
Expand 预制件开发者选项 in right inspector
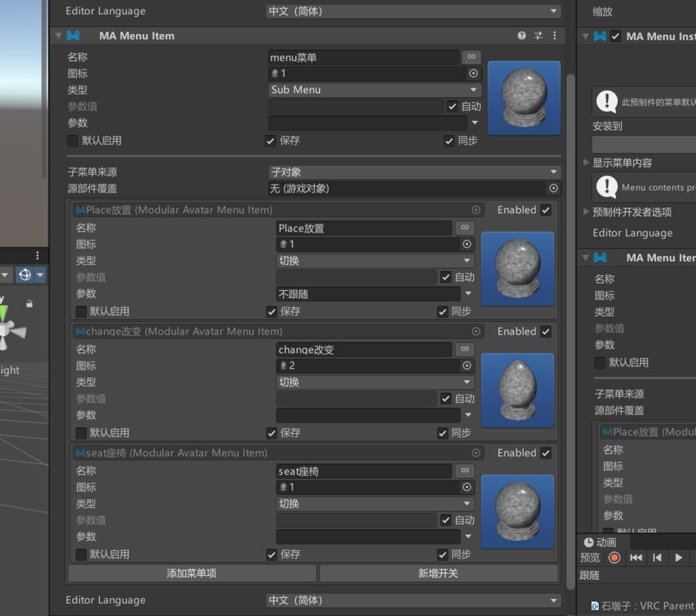pos(586,211)
